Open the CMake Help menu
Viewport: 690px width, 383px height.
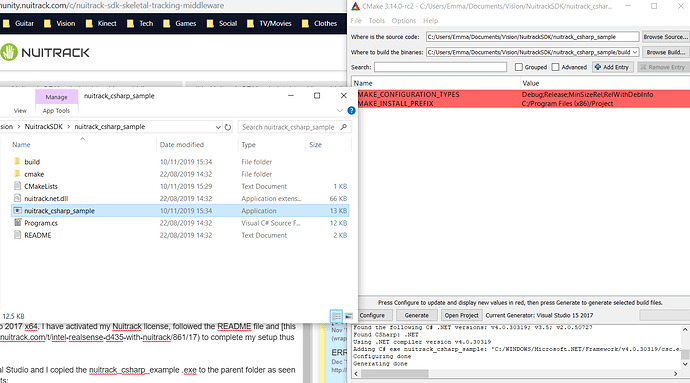430,21
